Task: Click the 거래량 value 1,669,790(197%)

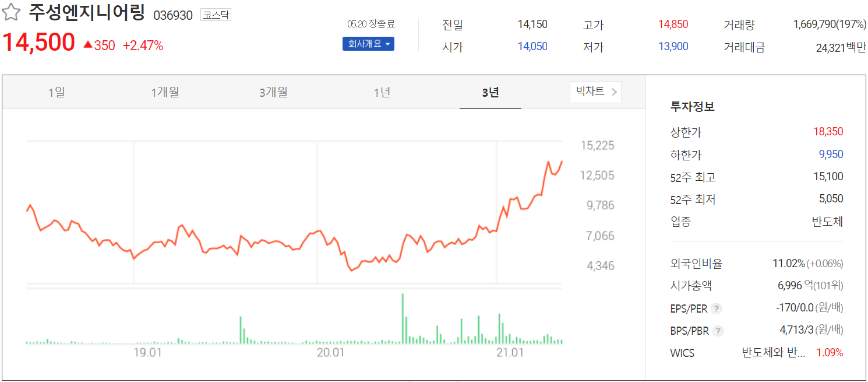Action: point(830,24)
